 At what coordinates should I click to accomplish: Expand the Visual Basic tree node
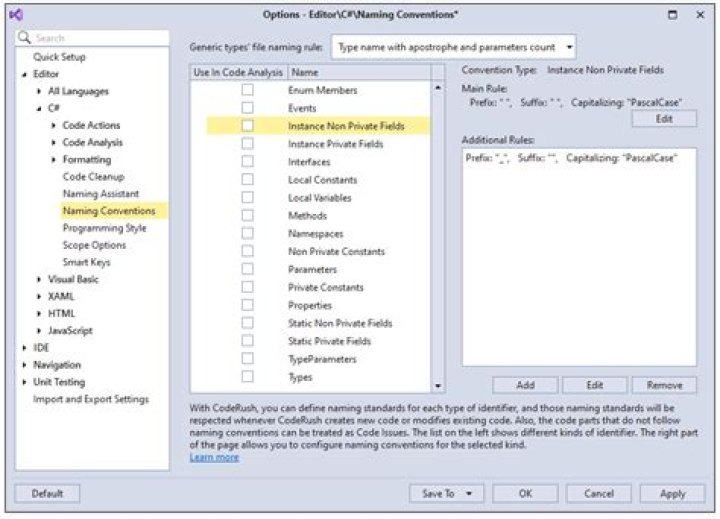[40, 279]
